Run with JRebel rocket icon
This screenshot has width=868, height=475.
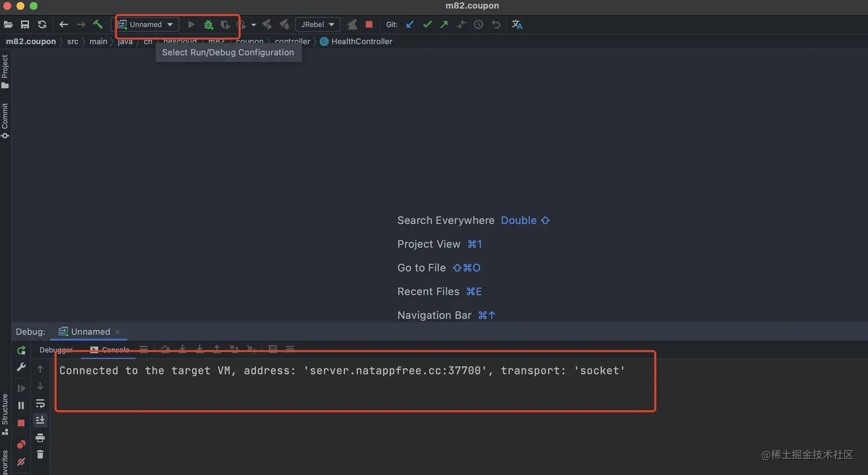[x=267, y=25]
